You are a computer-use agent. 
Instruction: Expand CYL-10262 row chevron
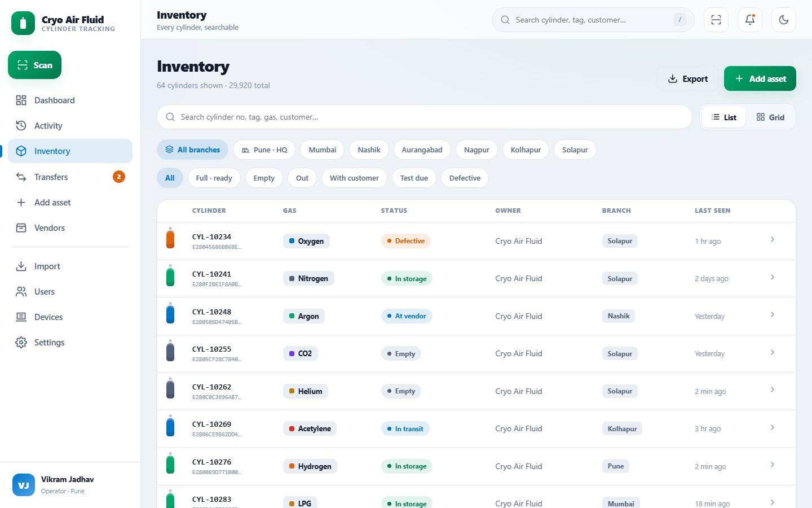coord(773,389)
